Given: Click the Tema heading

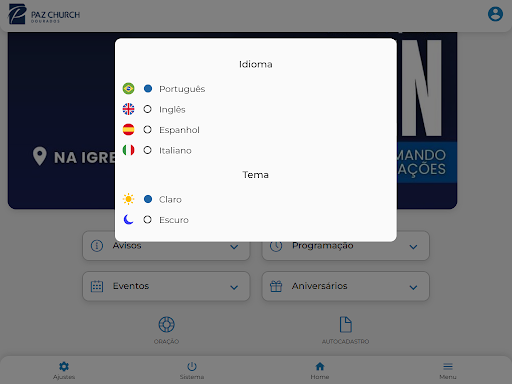Looking at the screenshot, I should (x=256, y=175).
